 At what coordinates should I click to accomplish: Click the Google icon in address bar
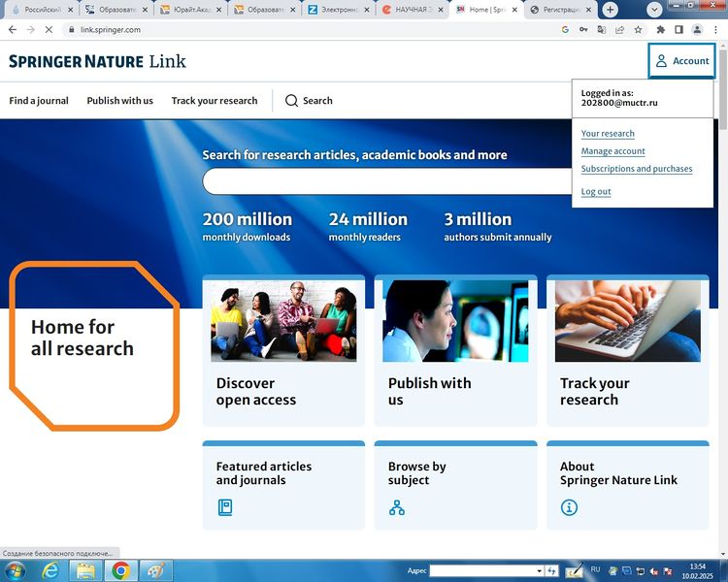coord(565,30)
